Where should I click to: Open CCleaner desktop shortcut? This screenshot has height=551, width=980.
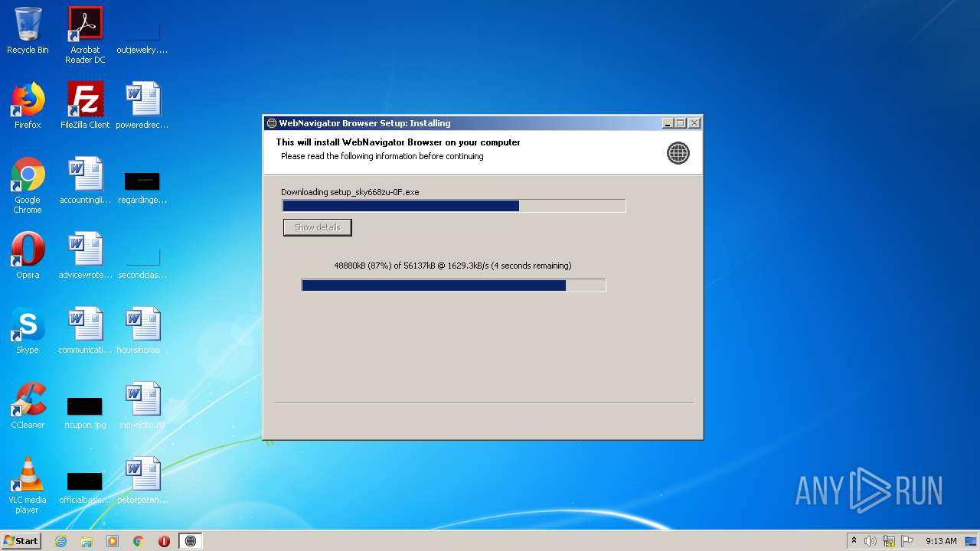28,406
